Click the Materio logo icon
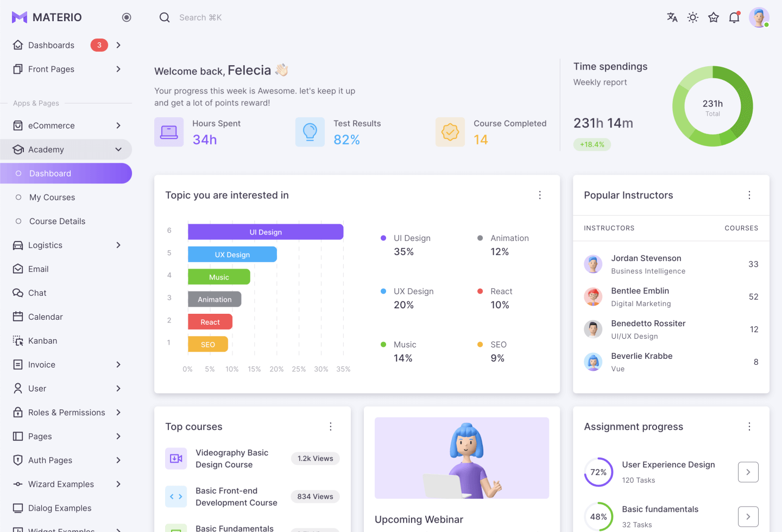The width and height of the screenshot is (782, 532). pos(20,17)
